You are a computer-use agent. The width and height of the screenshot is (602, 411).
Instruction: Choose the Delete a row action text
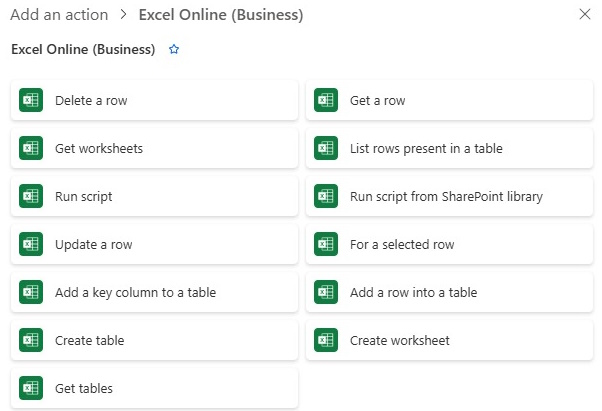[x=91, y=101]
